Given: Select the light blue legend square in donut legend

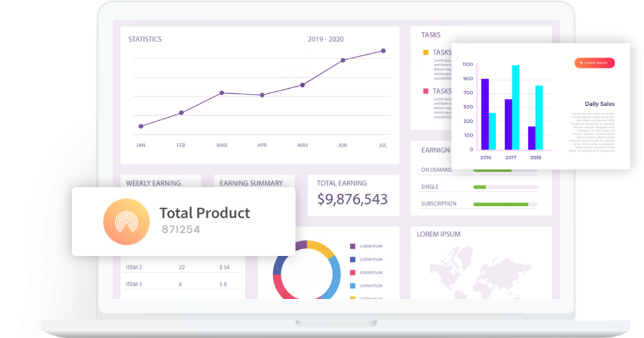Looking at the screenshot, I should [353, 286].
